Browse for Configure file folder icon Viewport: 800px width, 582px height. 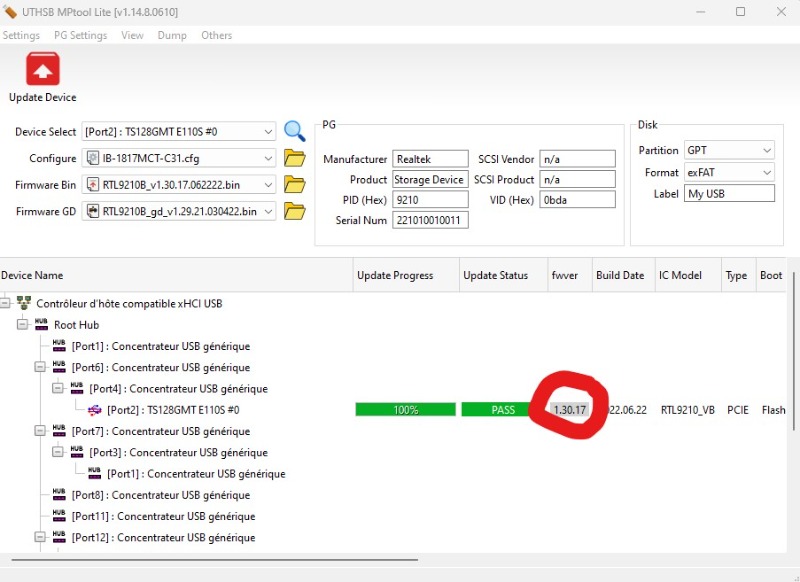(294, 158)
